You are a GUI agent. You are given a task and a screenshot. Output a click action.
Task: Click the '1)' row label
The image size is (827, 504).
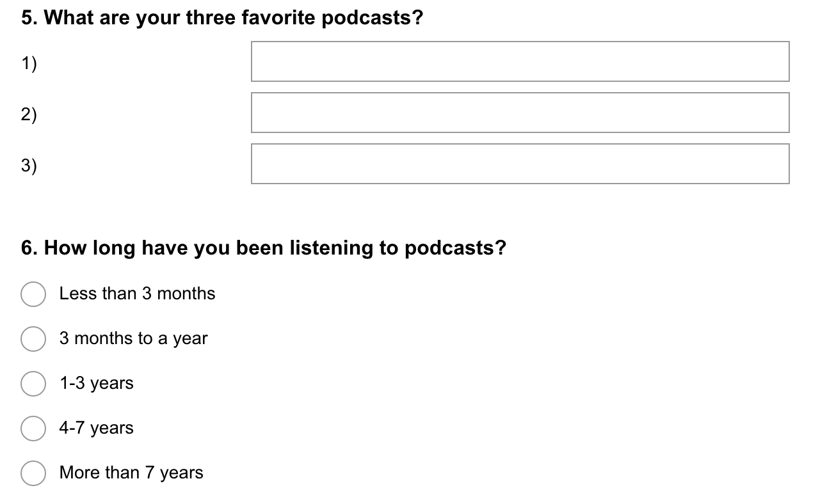tap(29, 63)
